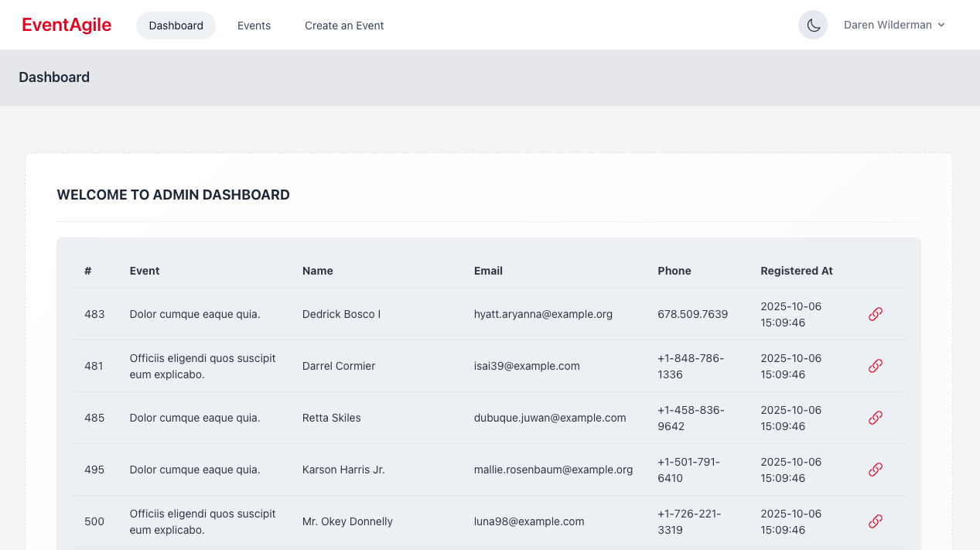The width and height of the screenshot is (980, 550).
Task: Toggle dark mode using the moon icon
Action: [x=812, y=25]
